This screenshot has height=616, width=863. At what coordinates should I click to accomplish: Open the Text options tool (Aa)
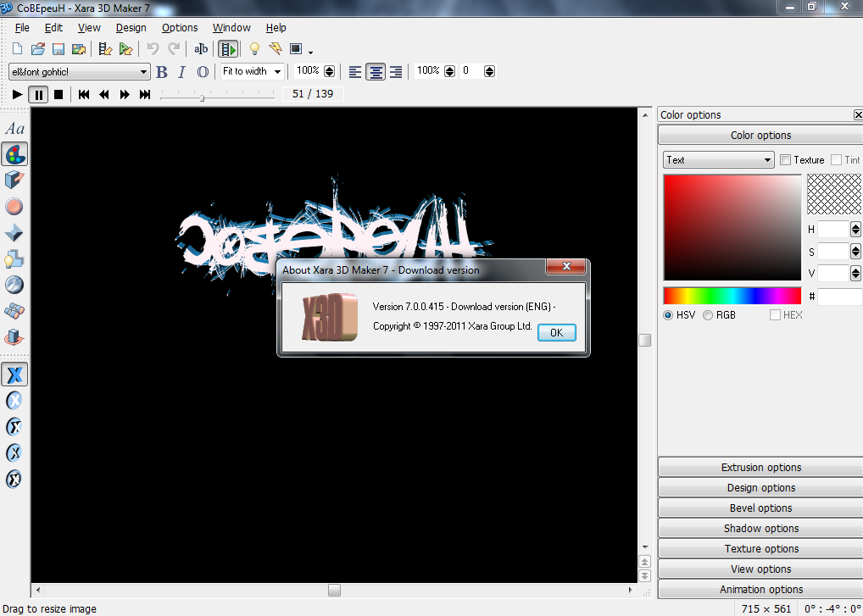click(x=14, y=129)
